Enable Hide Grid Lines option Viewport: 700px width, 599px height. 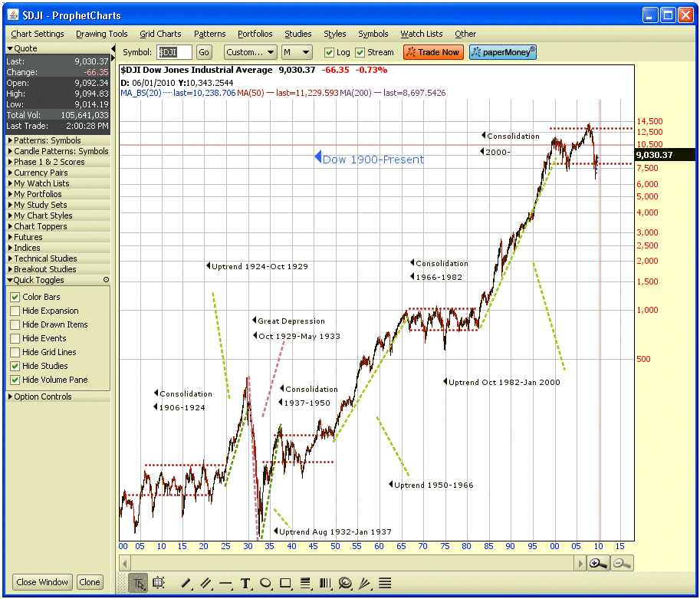(15, 352)
